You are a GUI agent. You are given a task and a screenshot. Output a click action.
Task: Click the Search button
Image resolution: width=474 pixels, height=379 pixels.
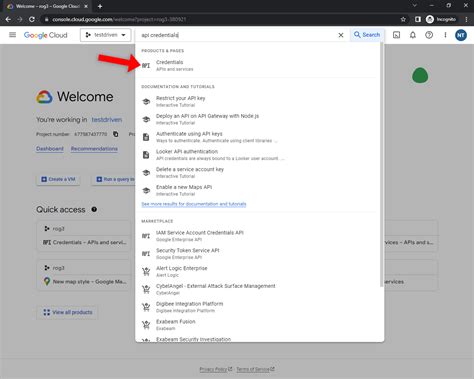[367, 35]
